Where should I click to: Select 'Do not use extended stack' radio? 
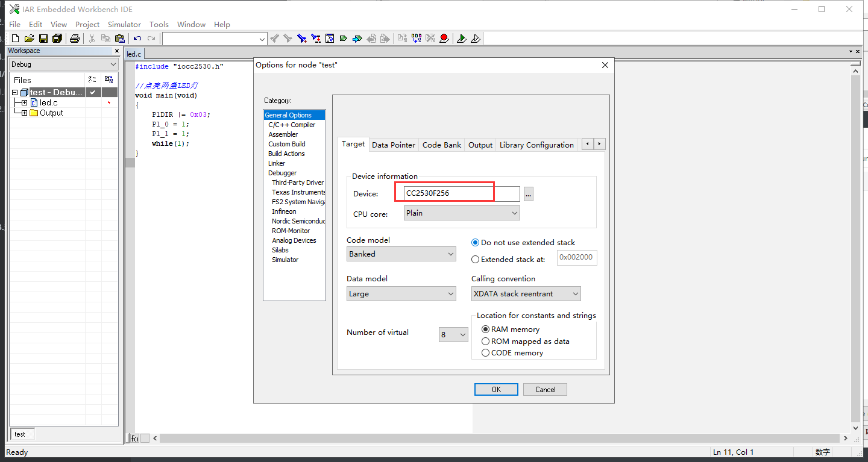tap(475, 243)
